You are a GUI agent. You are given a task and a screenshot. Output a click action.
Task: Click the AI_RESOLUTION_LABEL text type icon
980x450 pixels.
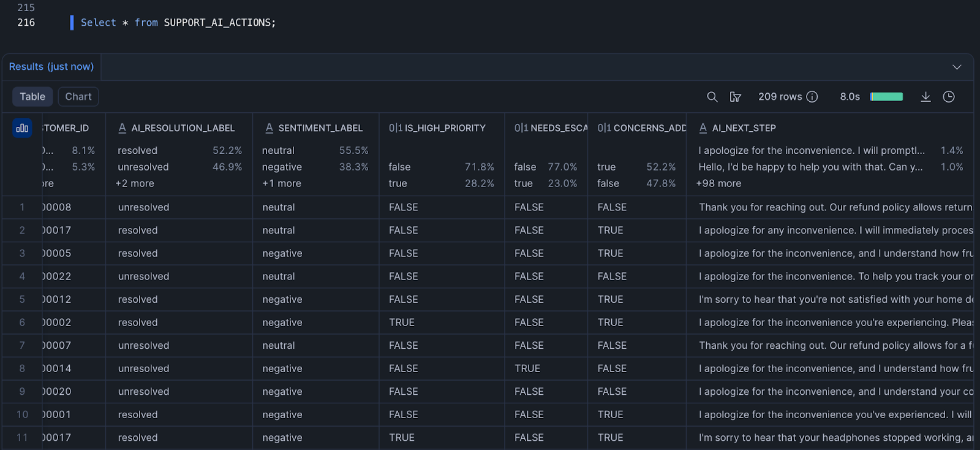123,128
